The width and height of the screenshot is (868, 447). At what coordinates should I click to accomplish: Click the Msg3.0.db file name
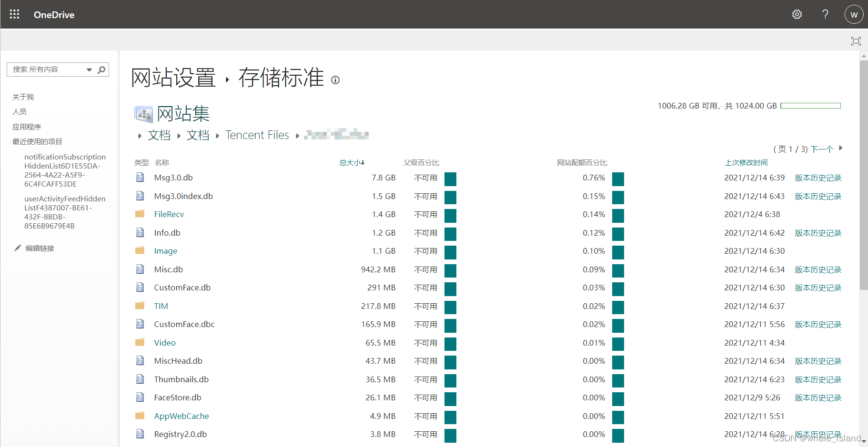[173, 178]
